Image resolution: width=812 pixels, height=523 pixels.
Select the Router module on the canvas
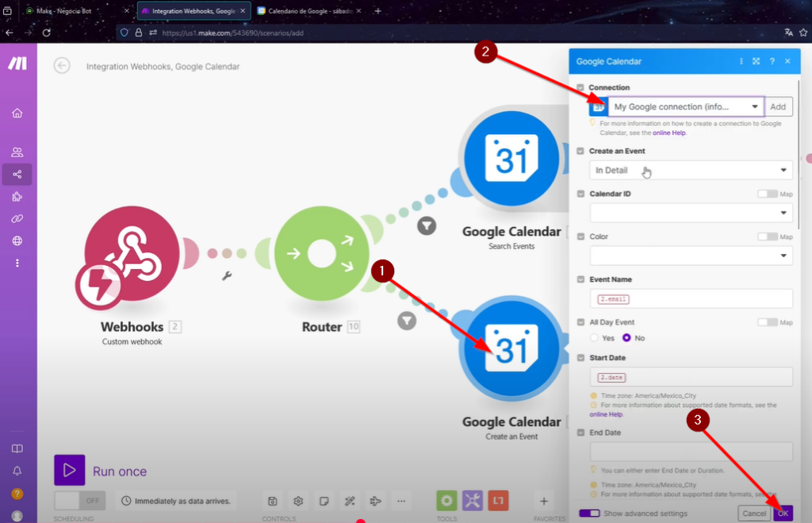click(x=322, y=253)
